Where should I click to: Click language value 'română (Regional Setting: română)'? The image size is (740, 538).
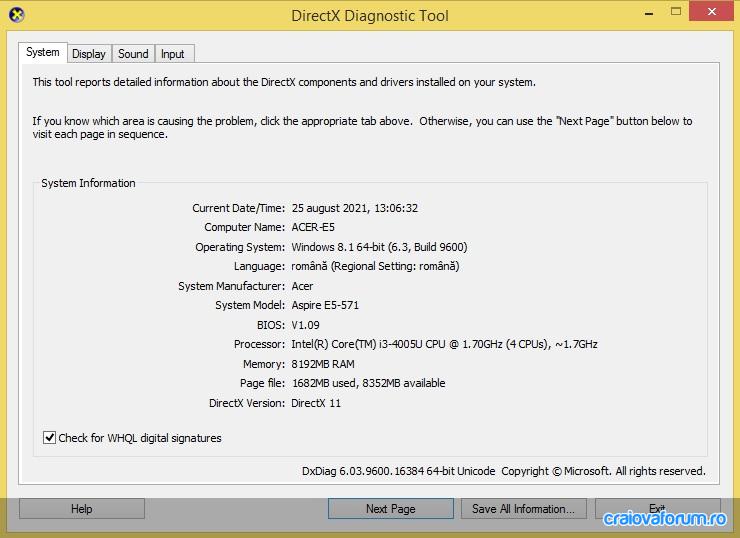(375, 267)
